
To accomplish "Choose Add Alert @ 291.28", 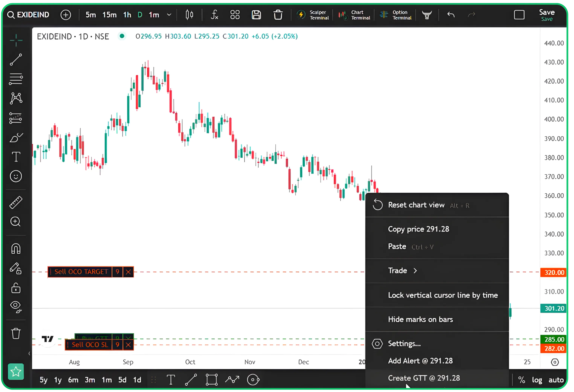I will pyautogui.click(x=420, y=361).
